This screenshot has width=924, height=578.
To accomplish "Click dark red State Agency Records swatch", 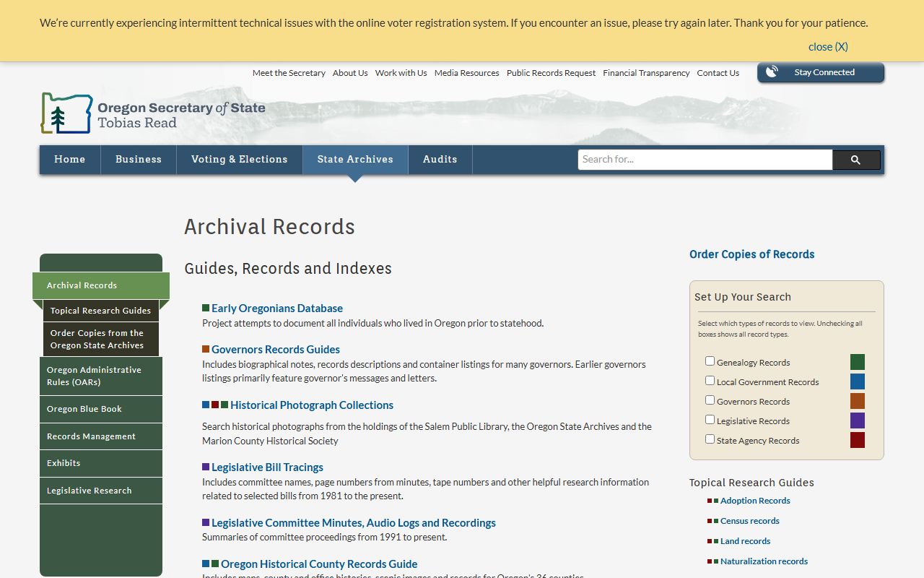I will click(x=858, y=440).
